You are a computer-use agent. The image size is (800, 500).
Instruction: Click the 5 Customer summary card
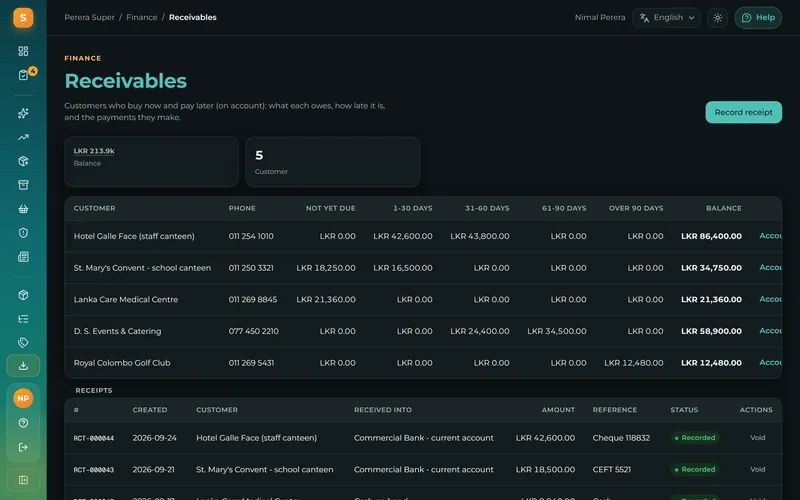[333, 162]
